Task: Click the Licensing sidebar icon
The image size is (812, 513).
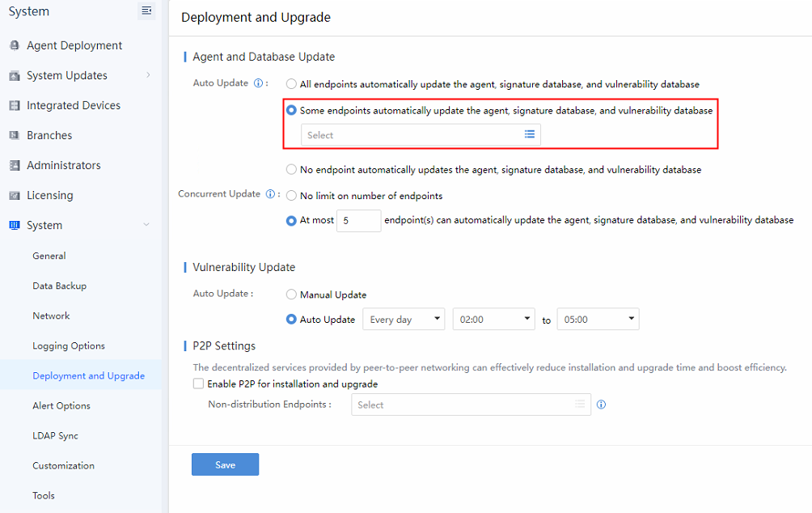Action: click(15, 196)
